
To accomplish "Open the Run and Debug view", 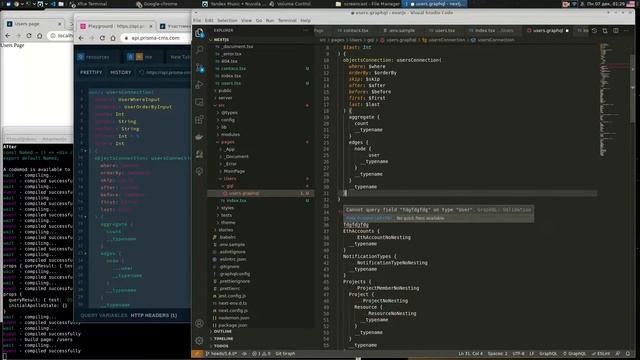I will [x=199, y=85].
